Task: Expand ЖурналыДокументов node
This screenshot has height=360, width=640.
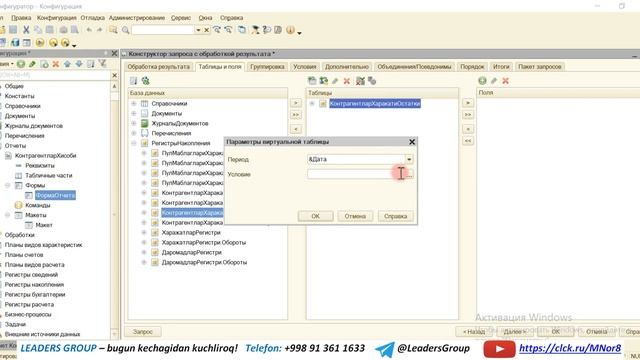Action: point(134,123)
